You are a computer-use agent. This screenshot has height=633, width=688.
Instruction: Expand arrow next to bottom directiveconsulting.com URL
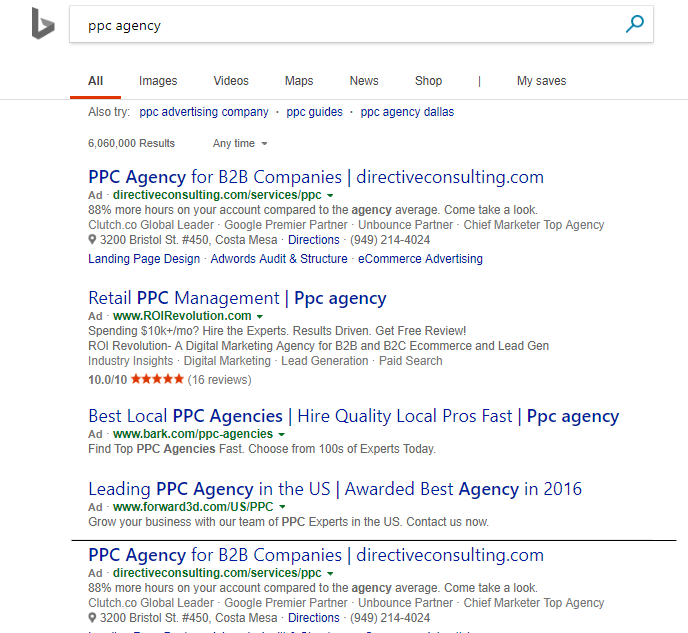tap(330, 573)
